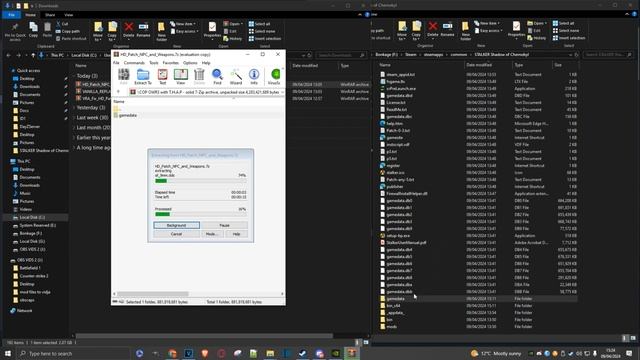Click Paste icon in Downloads window ribbon
The width and height of the screenshot is (640, 360).
pos(47,30)
